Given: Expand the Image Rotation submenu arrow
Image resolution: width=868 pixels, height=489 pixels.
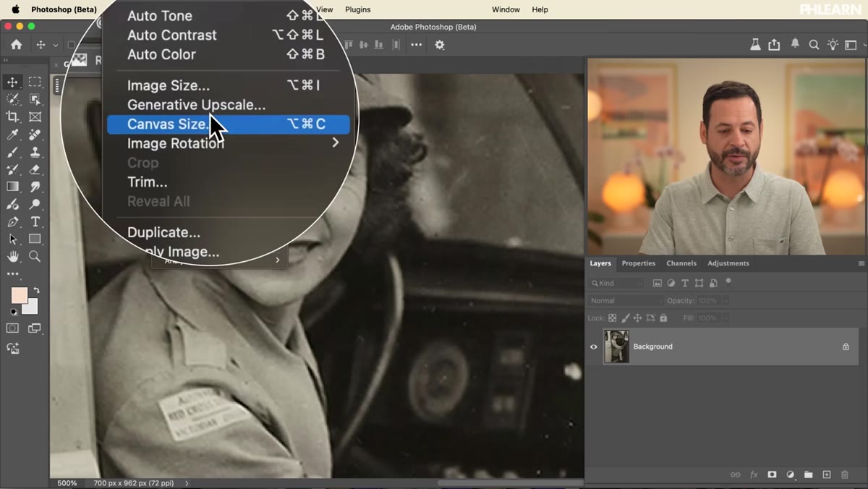Looking at the screenshot, I should pyautogui.click(x=336, y=143).
